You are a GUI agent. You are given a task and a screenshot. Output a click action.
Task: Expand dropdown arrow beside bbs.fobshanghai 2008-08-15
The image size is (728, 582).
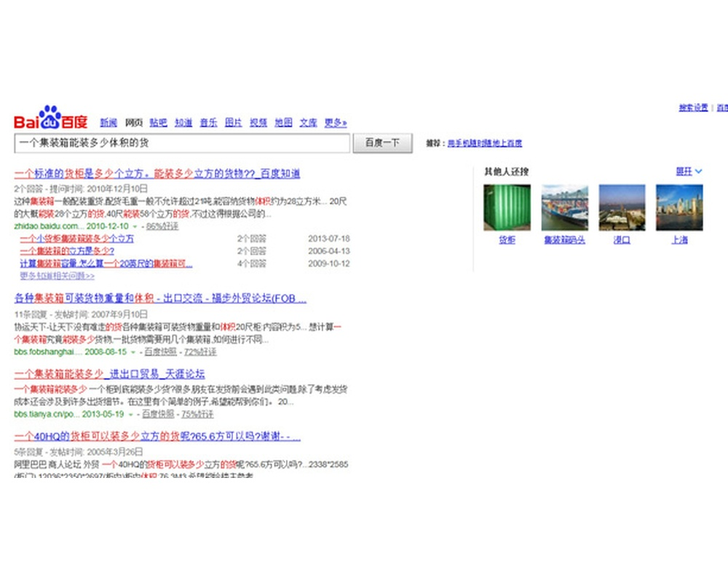point(133,352)
